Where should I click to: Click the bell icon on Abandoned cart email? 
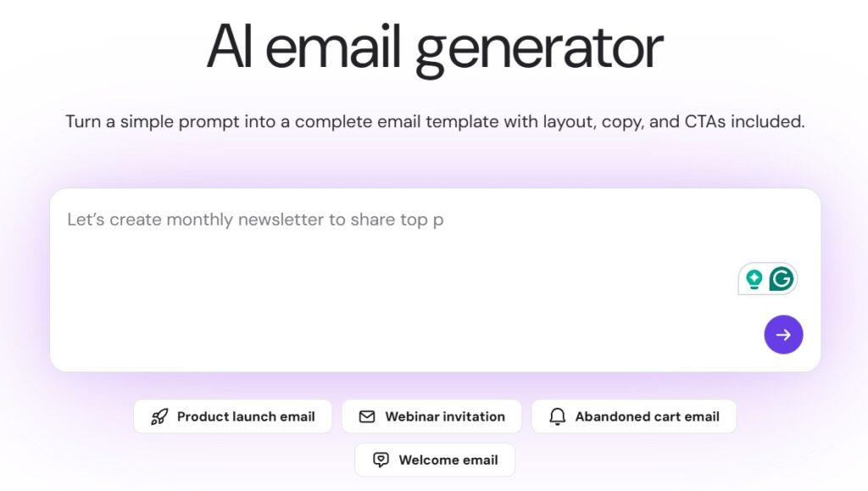(x=558, y=416)
